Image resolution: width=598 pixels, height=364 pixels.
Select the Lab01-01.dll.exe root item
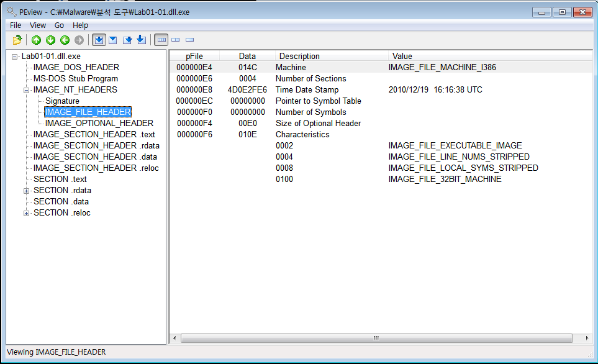51,56
